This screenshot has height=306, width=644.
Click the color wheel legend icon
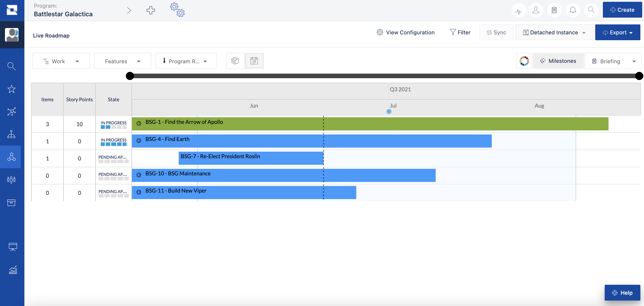pyautogui.click(x=524, y=61)
